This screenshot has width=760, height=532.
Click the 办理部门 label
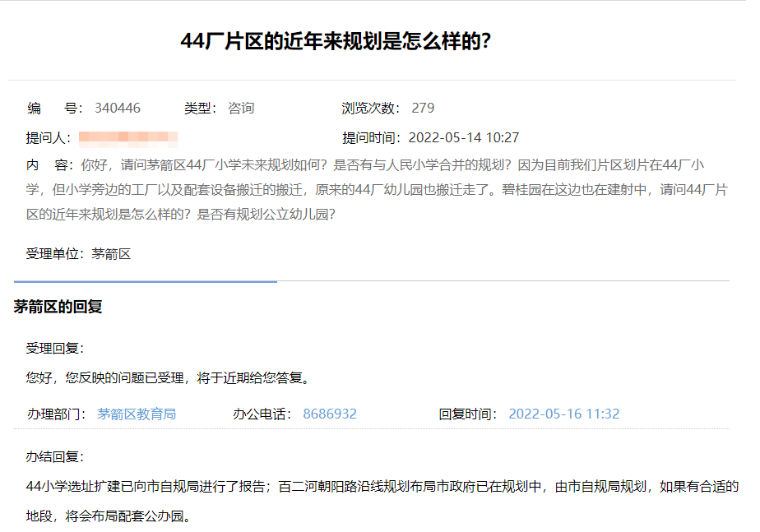pos(56,414)
